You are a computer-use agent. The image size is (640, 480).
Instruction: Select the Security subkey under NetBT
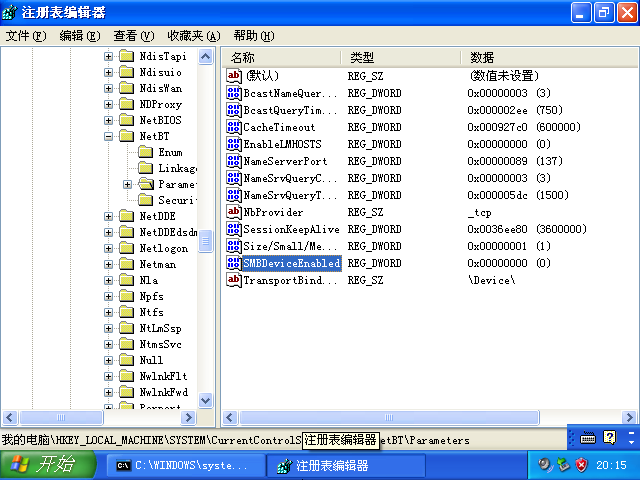[177, 200]
